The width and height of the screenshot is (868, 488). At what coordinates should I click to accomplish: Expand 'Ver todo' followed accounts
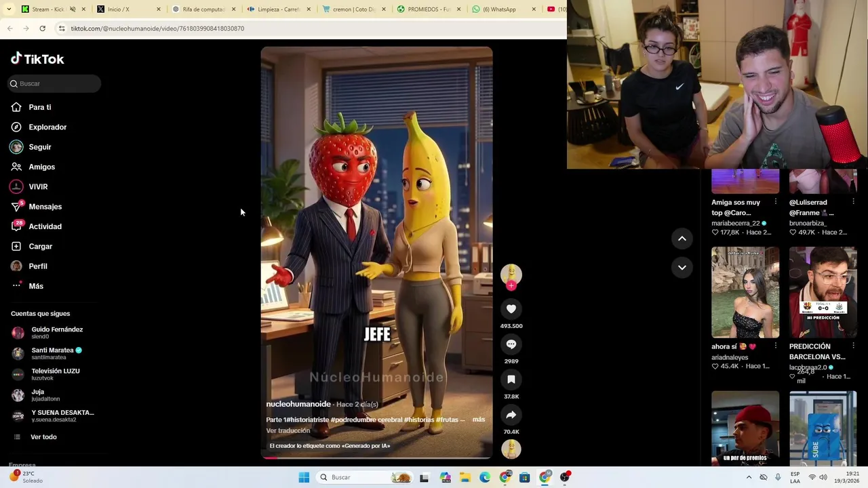pos(35,437)
